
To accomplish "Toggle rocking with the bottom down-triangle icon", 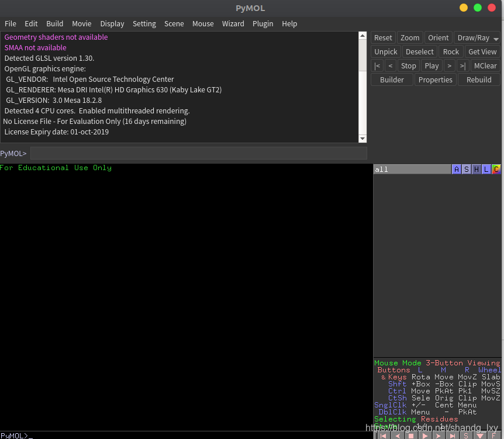I will coord(480,436).
